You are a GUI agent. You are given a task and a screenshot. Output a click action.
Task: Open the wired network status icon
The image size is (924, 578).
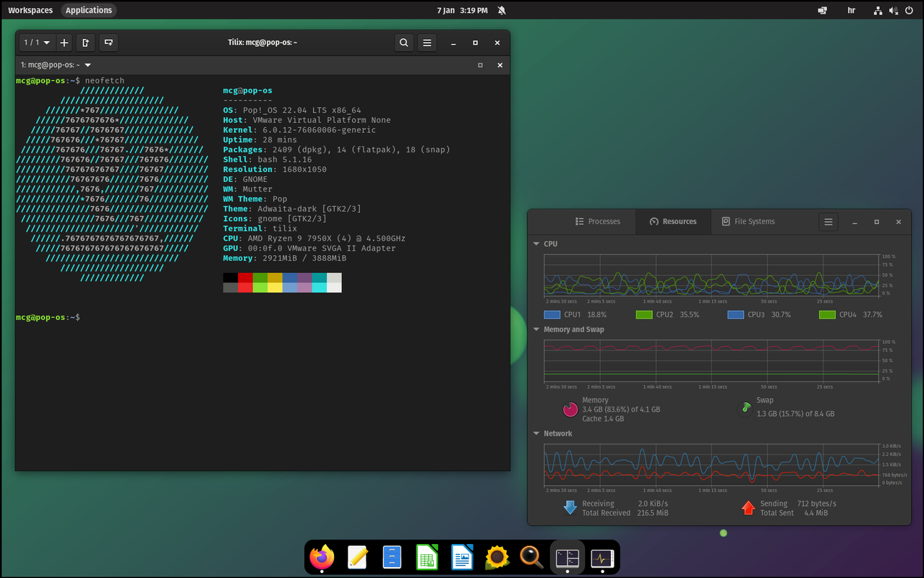[878, 10]
